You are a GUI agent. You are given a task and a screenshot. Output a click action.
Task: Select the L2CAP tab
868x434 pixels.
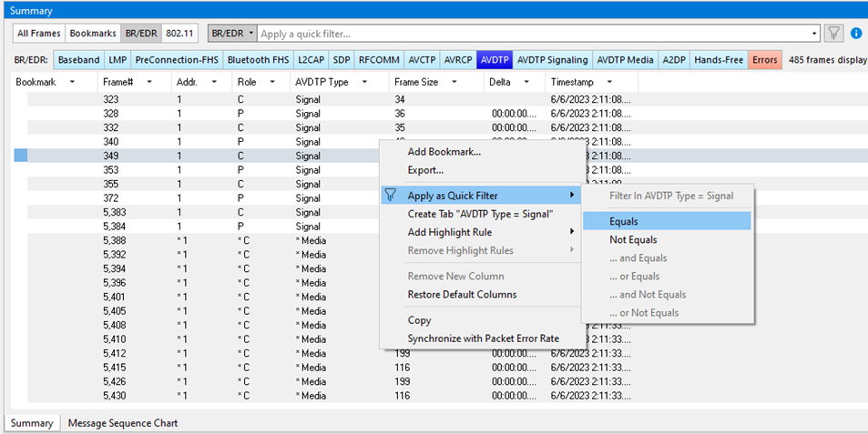pos(311,60)
